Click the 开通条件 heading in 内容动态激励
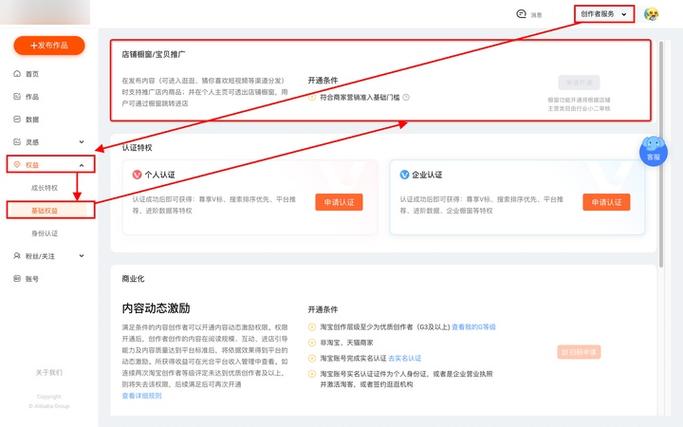Screen dimensions: 683x427 click(323, 309)
